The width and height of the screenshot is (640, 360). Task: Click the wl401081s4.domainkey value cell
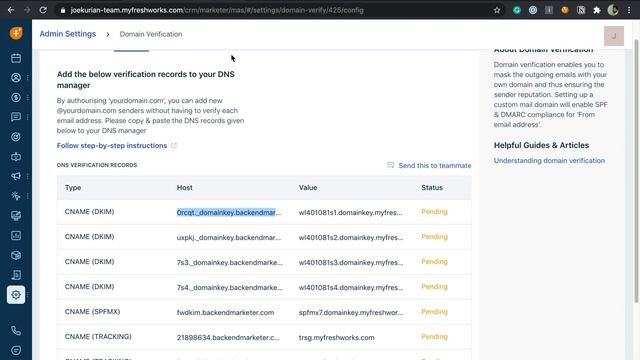351,287
